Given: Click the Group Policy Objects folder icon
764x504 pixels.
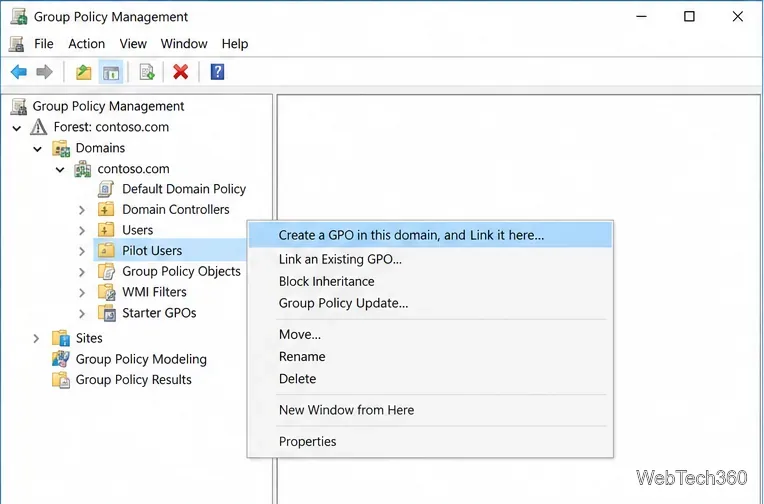Looking at the screenshot, I should point(106,271).
